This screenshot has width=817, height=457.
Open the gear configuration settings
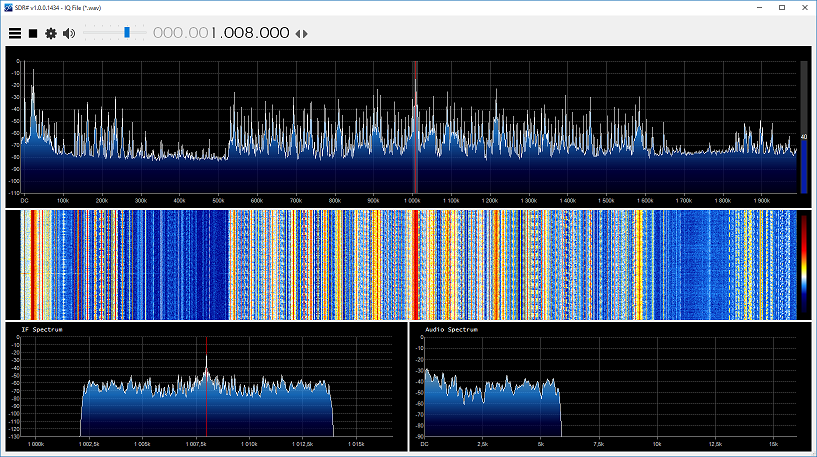point(51,33)
